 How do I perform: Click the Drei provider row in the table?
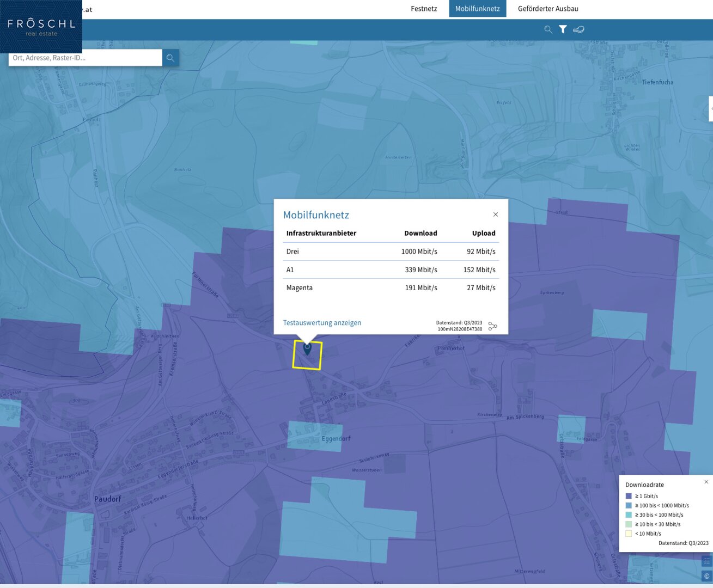coord(391,252)
